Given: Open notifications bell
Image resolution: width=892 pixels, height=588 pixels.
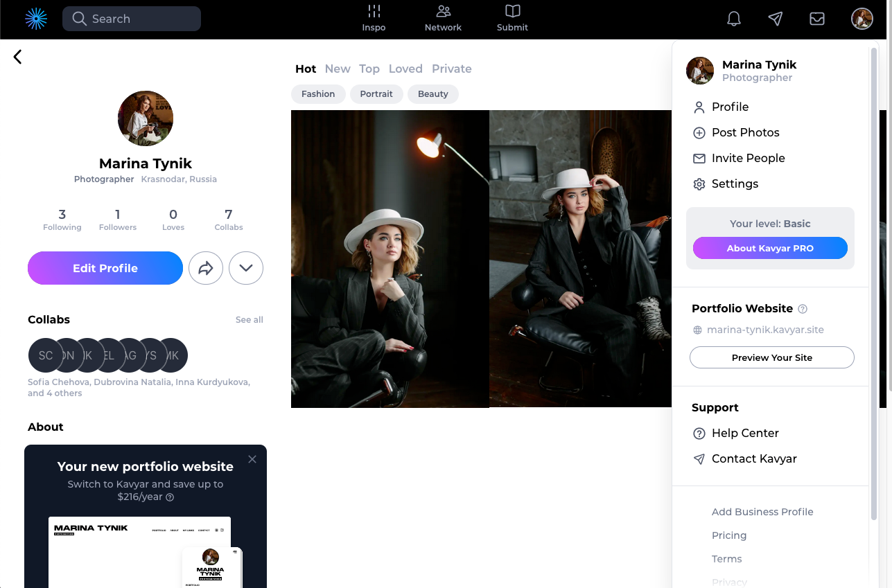Looking at the screenshot, I should click(734, 19).
